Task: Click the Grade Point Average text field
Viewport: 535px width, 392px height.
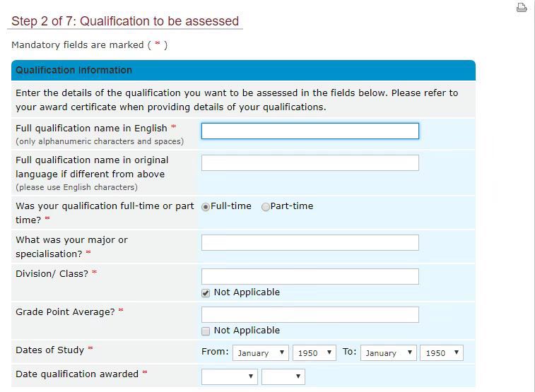Action: tap(310, 314)
